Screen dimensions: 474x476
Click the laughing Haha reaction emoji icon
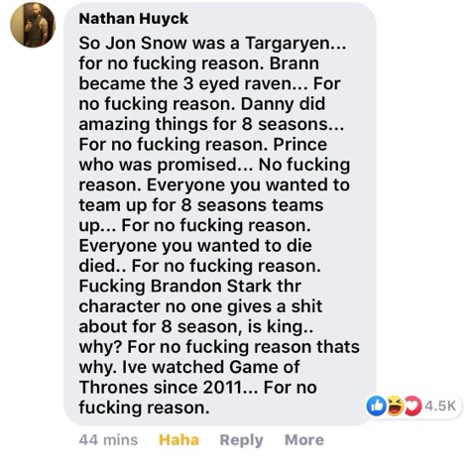(395, 406)
